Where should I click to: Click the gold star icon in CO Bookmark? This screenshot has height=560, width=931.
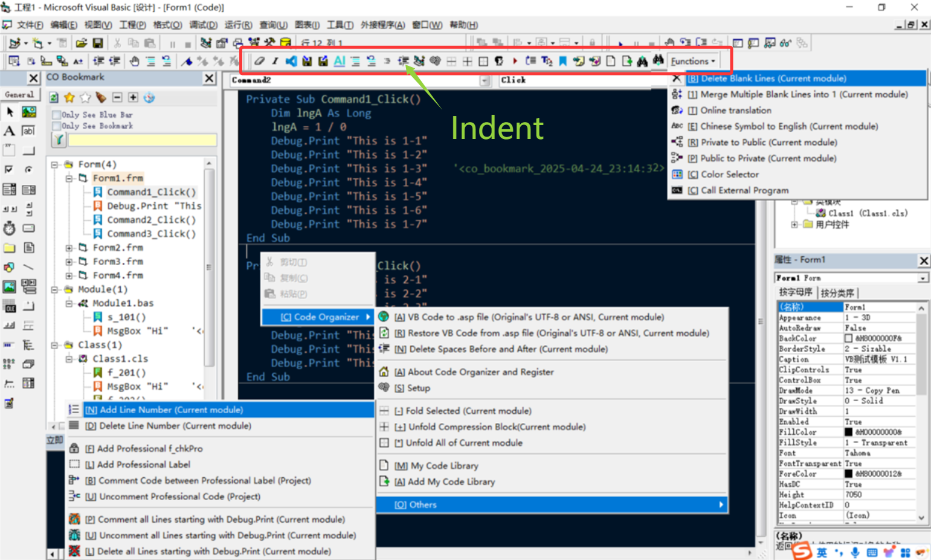[x=69, y=97]
